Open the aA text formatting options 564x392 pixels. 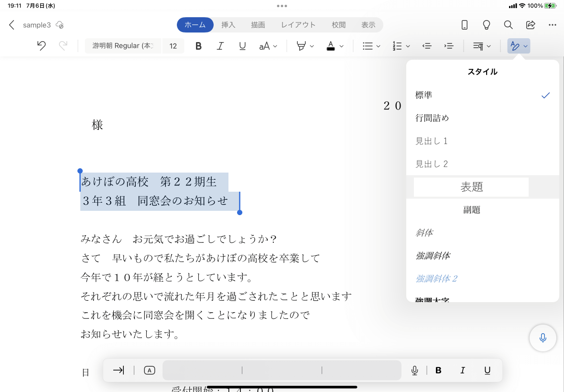268,46
